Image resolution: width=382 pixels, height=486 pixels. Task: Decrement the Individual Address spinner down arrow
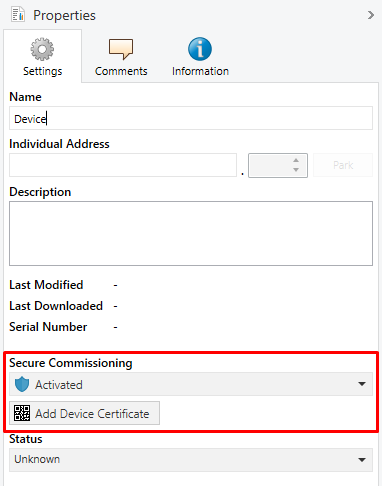click(x=296, y=170)
